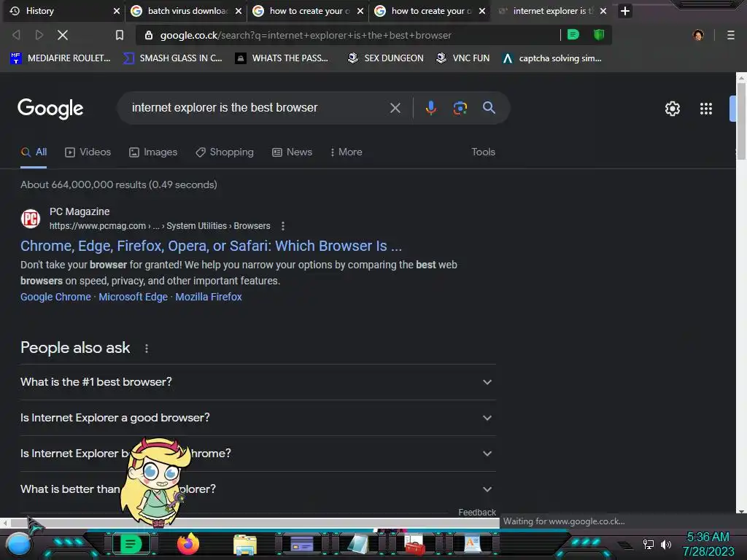Open File Explorer from the taskbar
747x560 pixels.
pyautogui.click(x=245, y=544)
